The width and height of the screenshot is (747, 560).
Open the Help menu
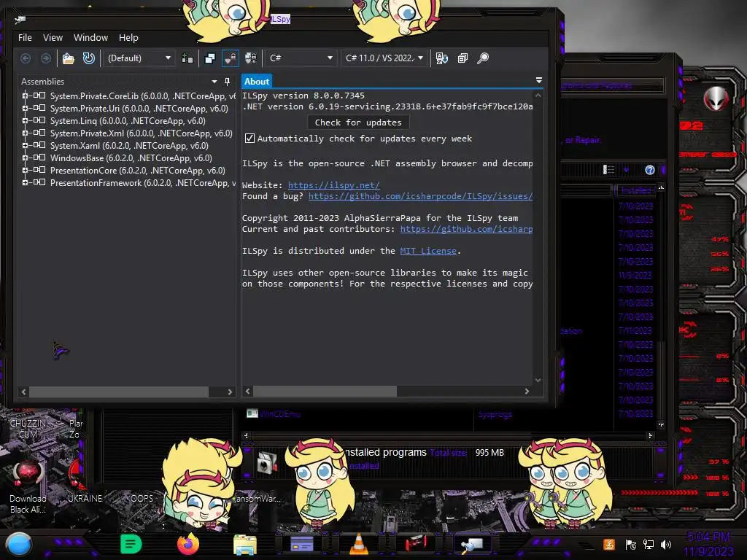pyautogui.click(x=128, y=38)
